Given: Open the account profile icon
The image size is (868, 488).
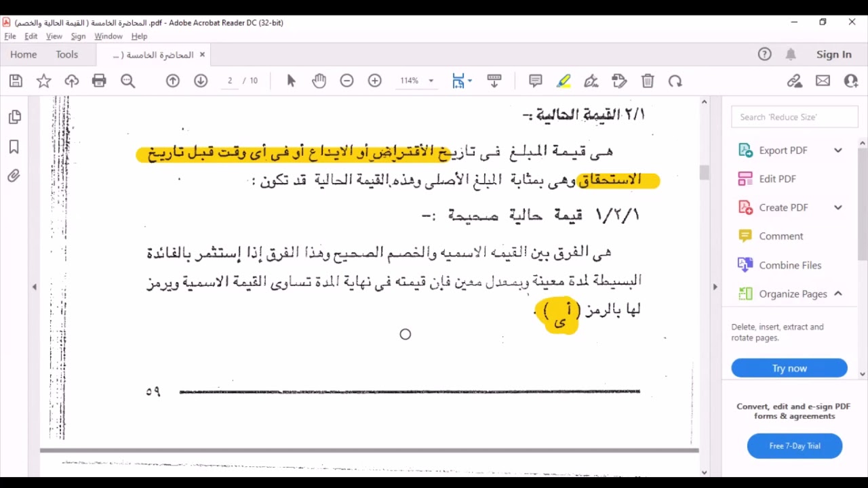Looking at the screenshot, I should coord(851,81).
